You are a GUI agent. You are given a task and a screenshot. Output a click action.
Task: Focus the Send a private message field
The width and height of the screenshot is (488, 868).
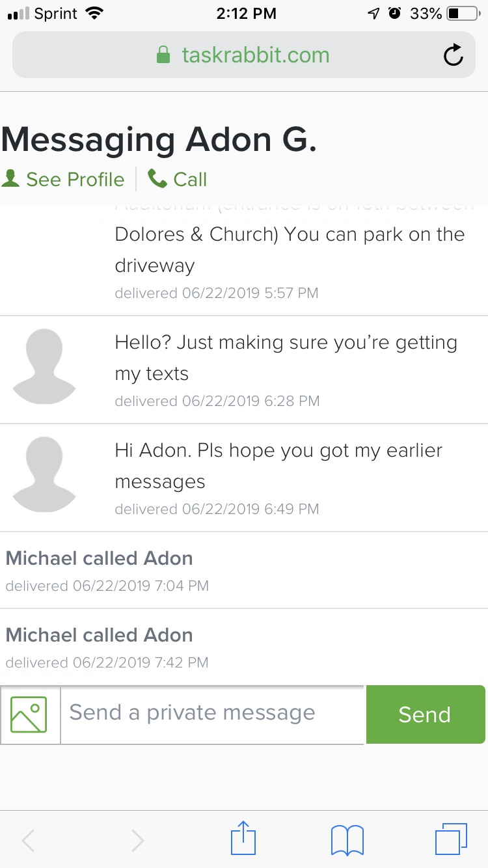coord(212,714)
